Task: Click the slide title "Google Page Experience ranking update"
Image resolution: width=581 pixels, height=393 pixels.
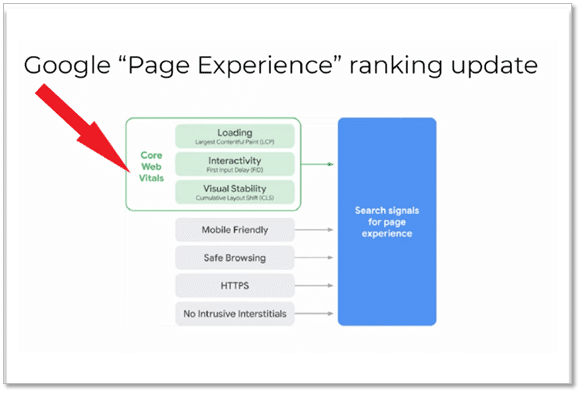Action: click(x=280, y=66)
